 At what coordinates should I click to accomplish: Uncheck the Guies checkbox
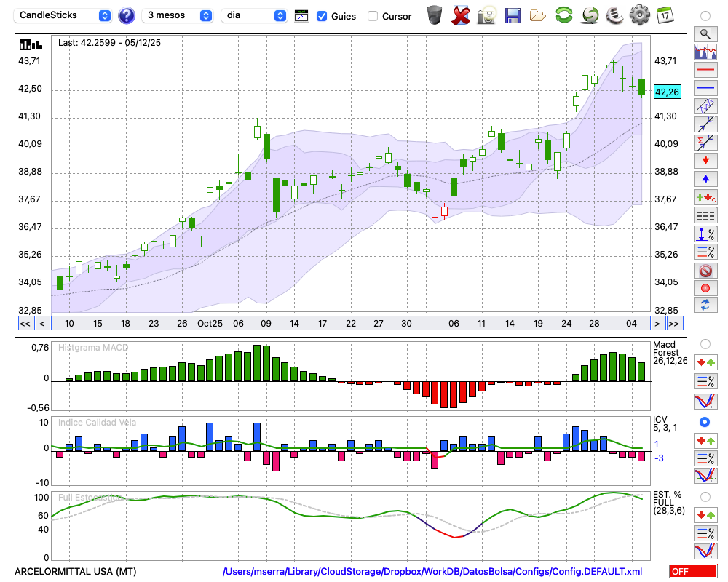coord(321,16)
